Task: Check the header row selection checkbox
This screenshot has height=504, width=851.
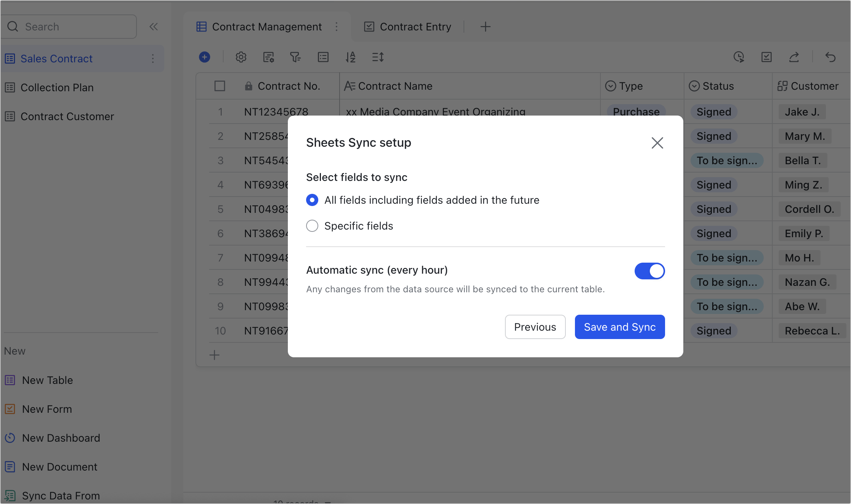Action: [x=220, y=86]
